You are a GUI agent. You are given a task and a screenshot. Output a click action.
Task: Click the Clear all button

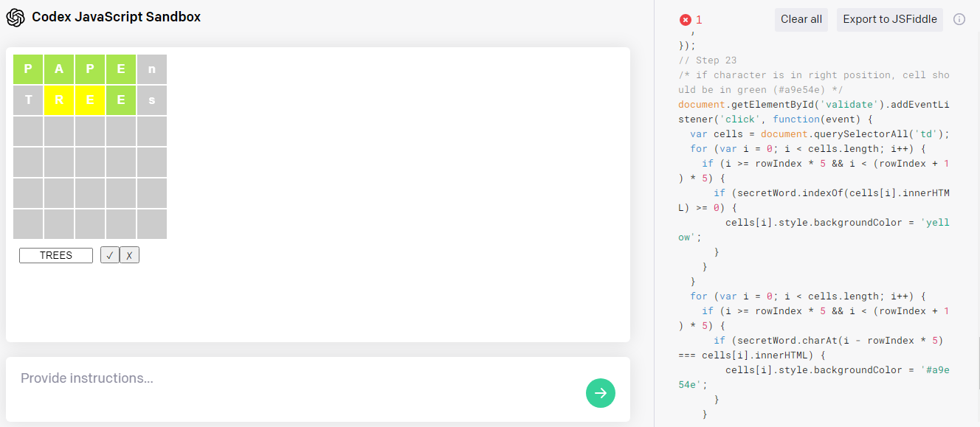tap(801, 19)
